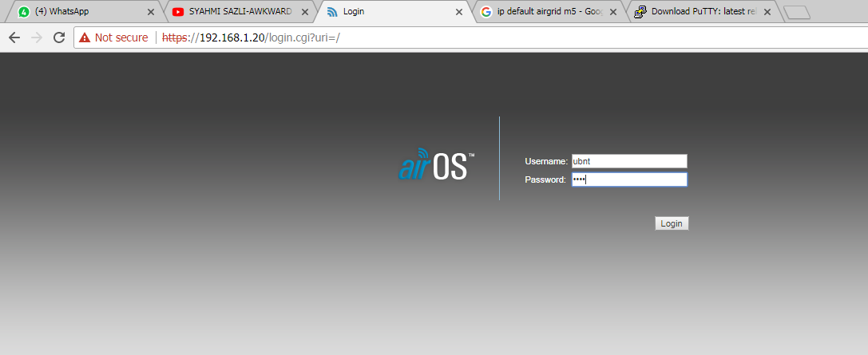Click the Login button
Screen dimensions: 868x355
click(672, 223)
